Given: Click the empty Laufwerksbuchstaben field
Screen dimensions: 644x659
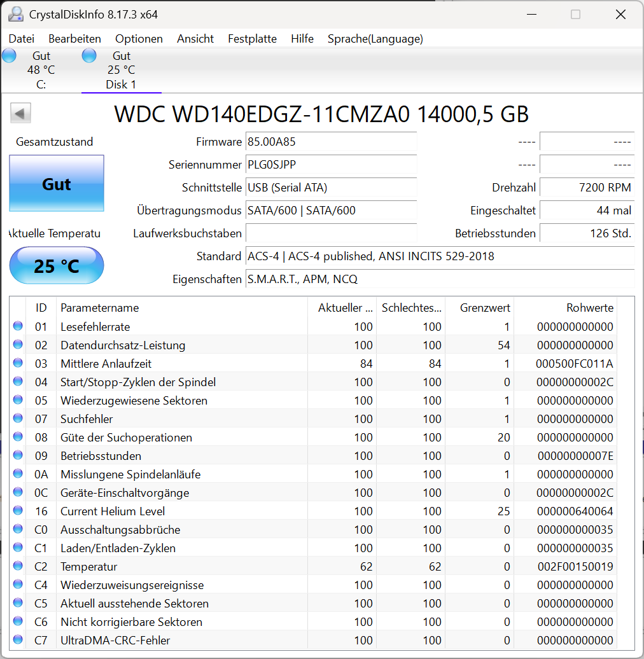Looking at the screenshot, I should click(x=332, y=233).
